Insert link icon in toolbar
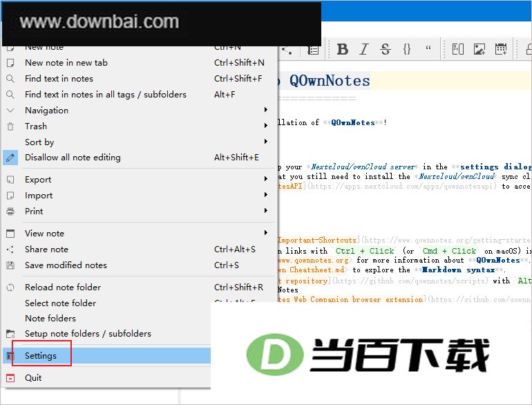The image size is (532, 405). 457,49
